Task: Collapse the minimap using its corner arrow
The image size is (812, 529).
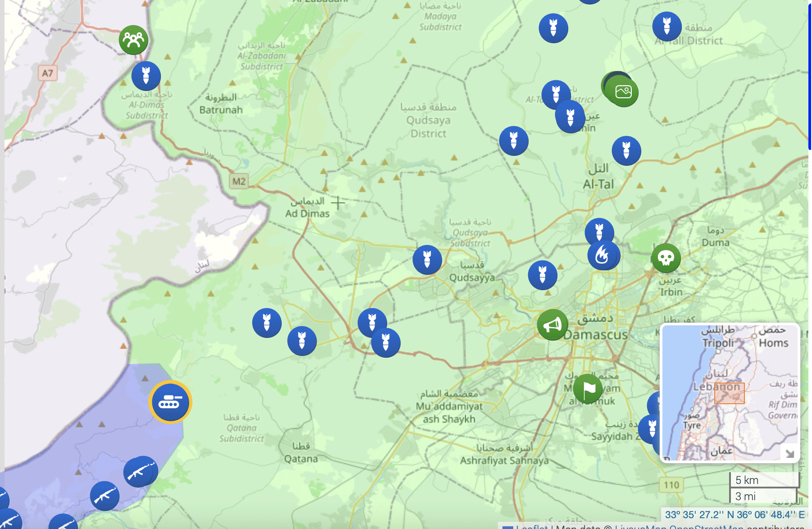Action: point(789,453)
